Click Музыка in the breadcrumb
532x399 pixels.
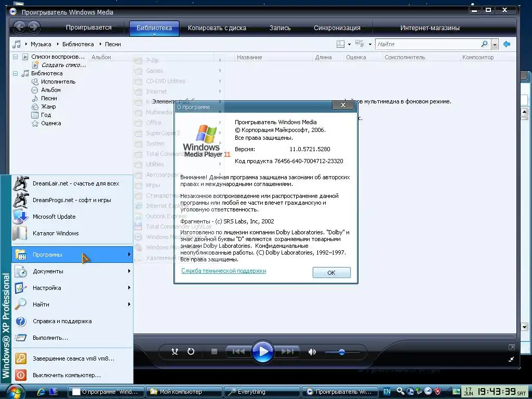coord(41,44)
